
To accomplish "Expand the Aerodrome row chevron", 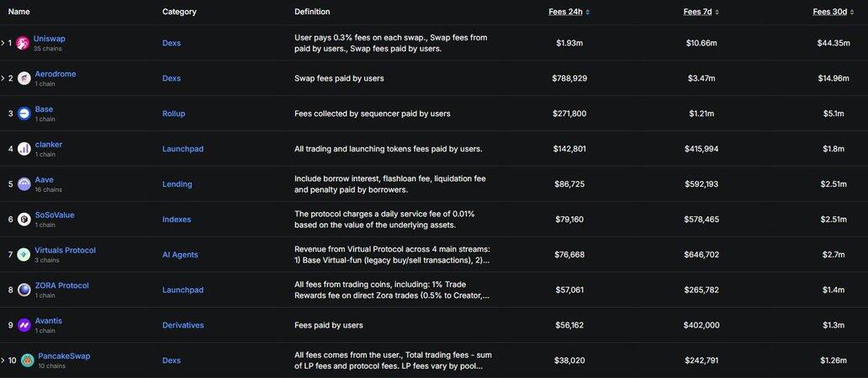I will pyautogui.click(x=3, y=78).
